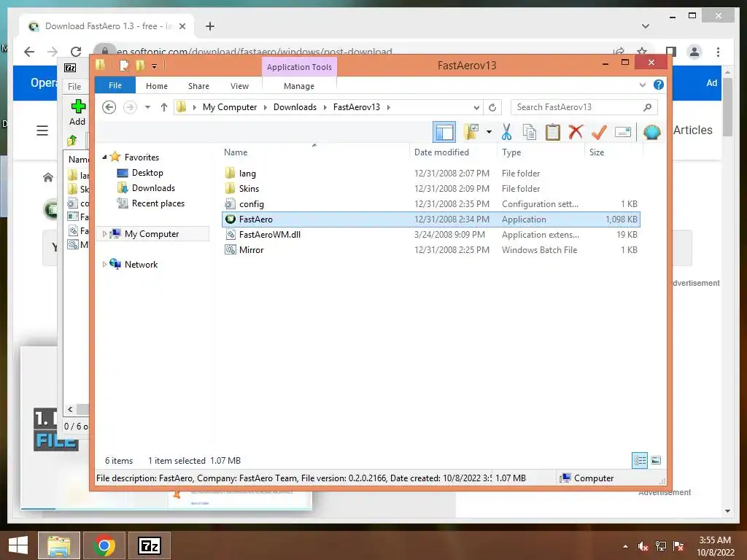Select the config settings file
747x560 pixels.
pos(431,204)
